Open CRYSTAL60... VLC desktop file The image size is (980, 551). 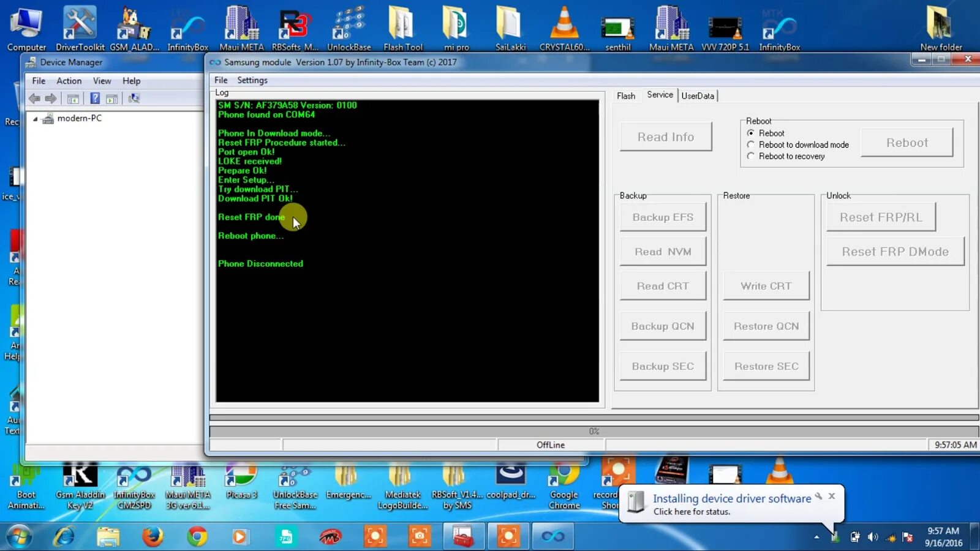pos(564,29)
